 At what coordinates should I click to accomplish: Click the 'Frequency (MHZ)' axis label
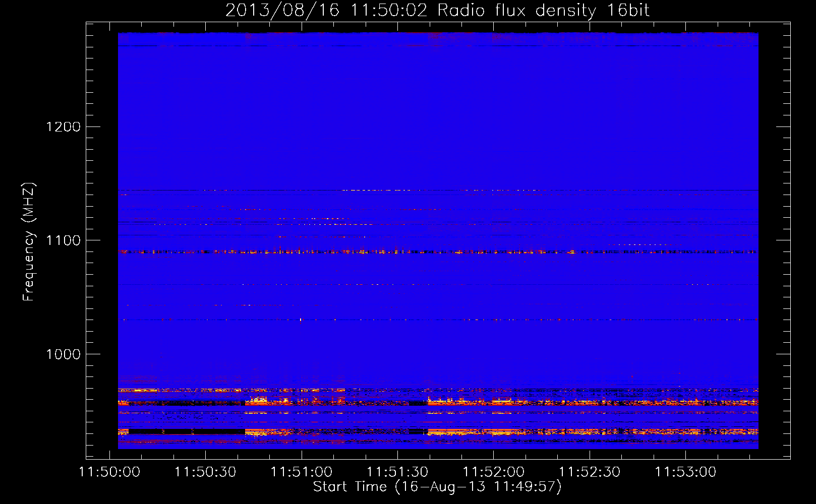tap(29, 242)
